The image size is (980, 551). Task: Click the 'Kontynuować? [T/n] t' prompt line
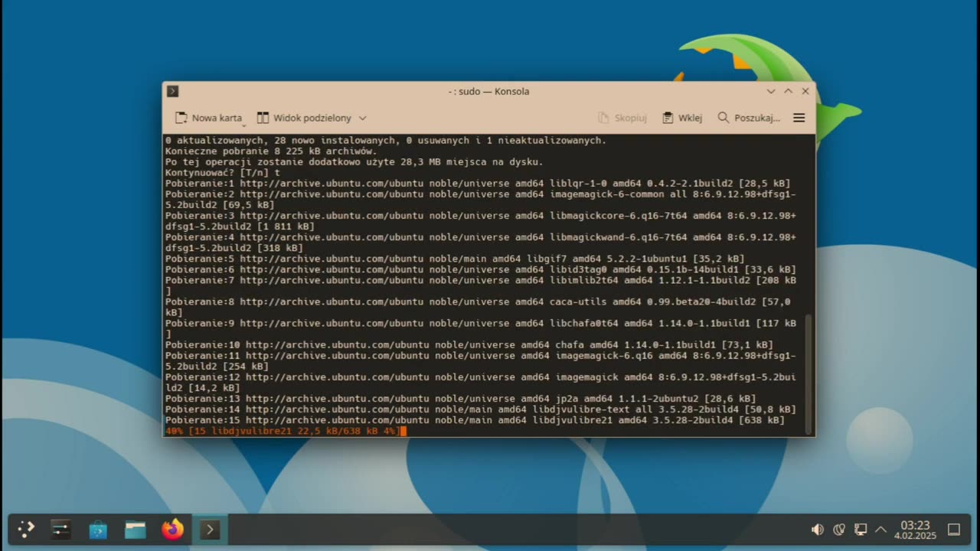[x=223, y=173]
